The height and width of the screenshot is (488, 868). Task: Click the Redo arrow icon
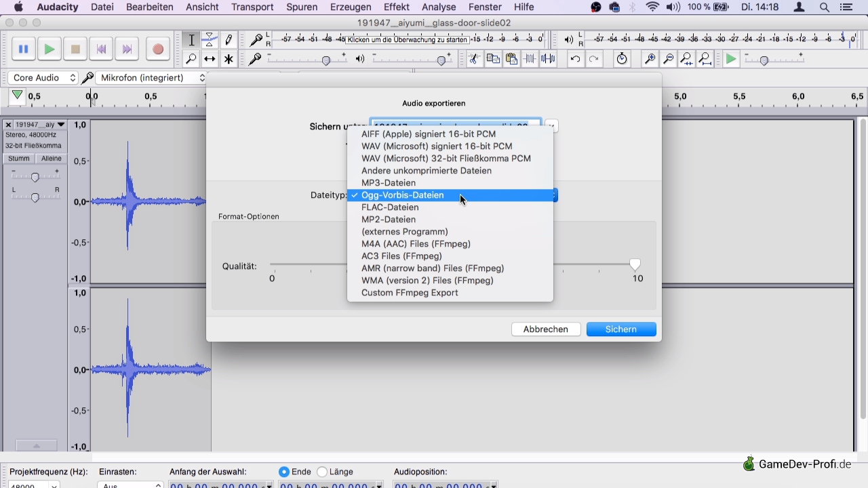[593, 59]
